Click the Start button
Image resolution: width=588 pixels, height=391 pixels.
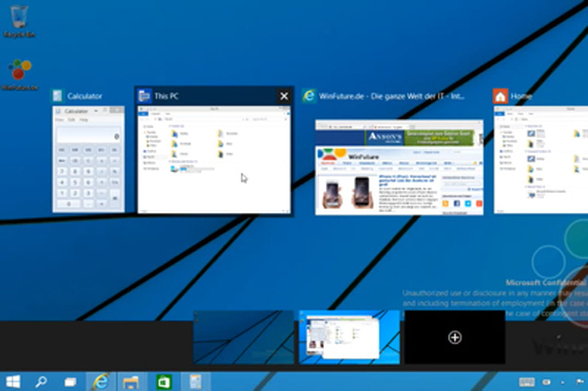pyautogui.click(x=14, y=381)
